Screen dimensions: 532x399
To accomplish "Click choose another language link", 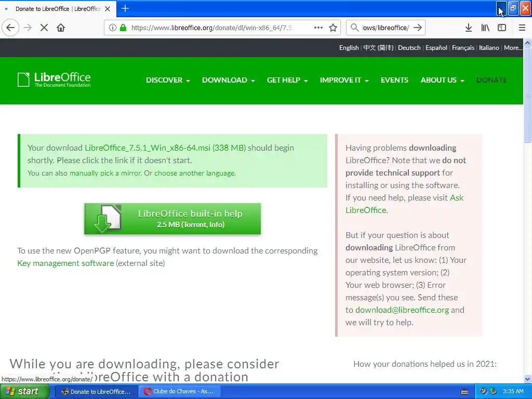I will [194, 174].
